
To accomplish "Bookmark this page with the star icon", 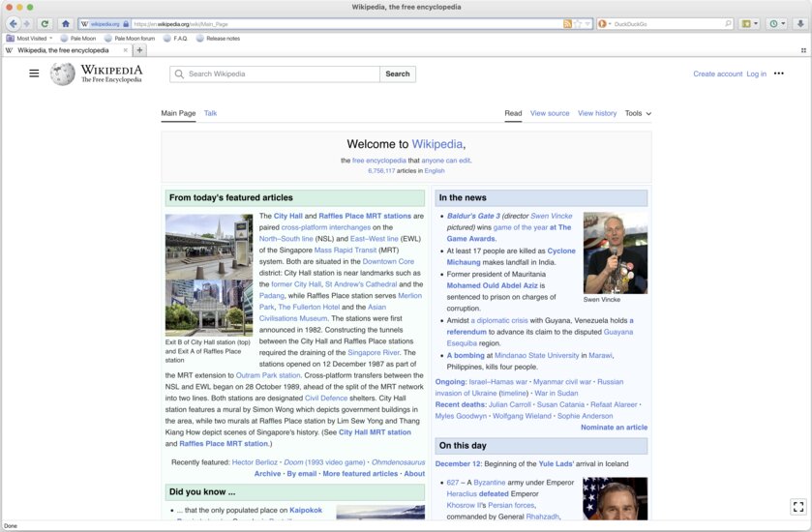I will 578,24.
